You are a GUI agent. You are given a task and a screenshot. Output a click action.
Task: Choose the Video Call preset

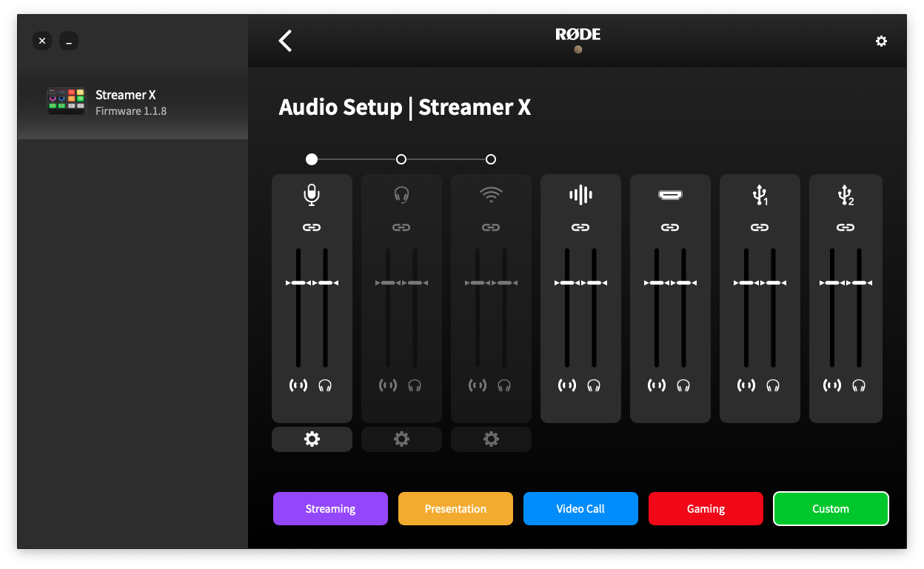(580, 509)
